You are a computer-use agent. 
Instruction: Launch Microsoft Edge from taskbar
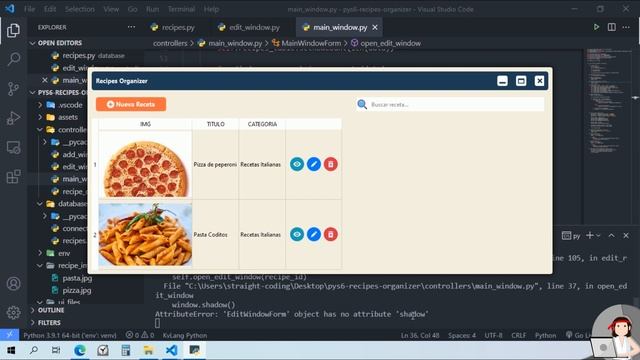tap(80, 350)
